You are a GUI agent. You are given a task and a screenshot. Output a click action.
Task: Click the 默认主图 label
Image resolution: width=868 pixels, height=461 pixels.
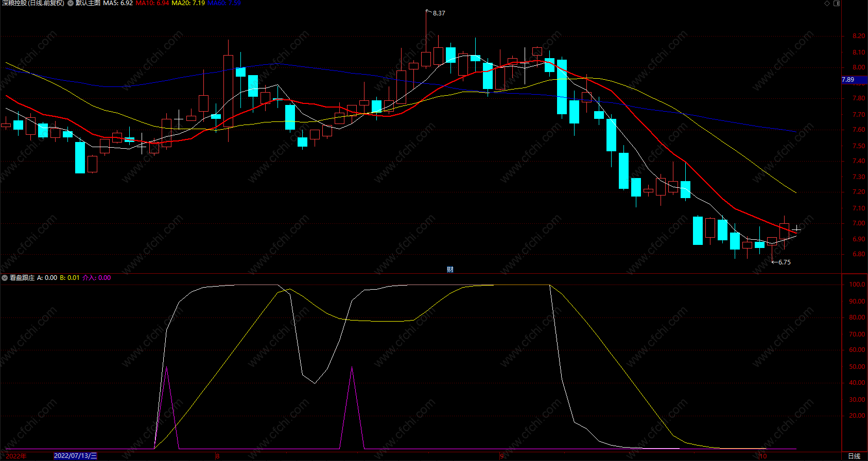[x=88, y=3]
